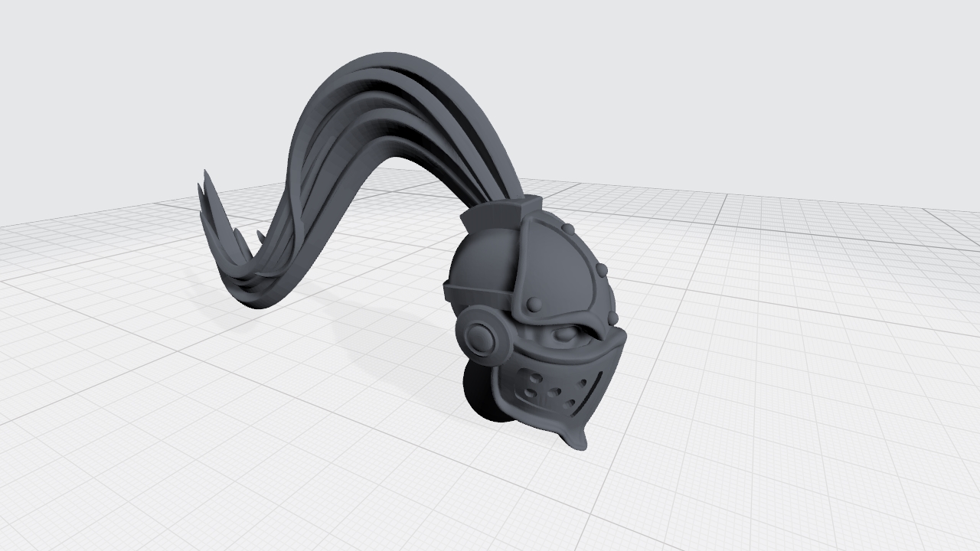Click the frontmost rivet near the visor edge
Viewport: 980px width, 551px height.
pyautogui.click(x=613, y=318)
